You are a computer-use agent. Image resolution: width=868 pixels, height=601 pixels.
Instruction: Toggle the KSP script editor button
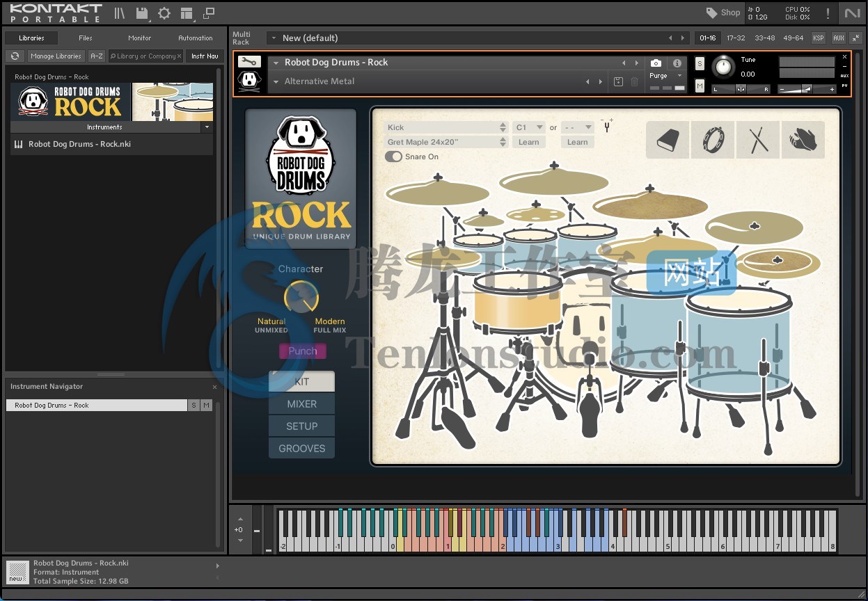point(819,38)
